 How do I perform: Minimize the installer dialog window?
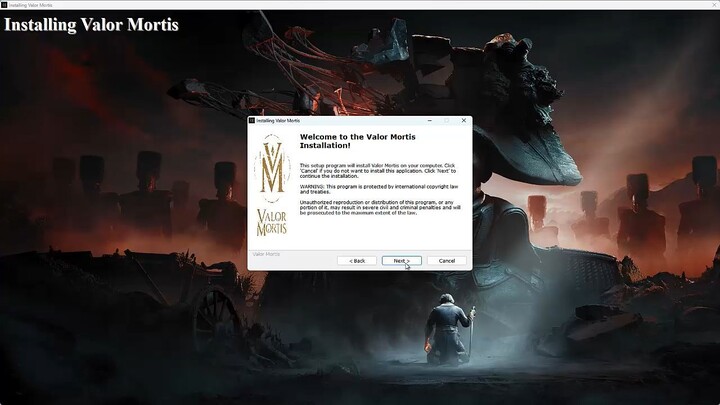pos(430,120)
